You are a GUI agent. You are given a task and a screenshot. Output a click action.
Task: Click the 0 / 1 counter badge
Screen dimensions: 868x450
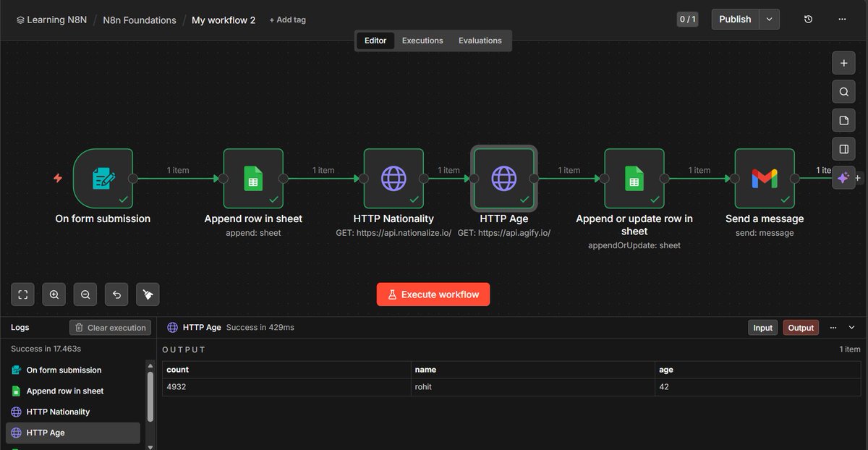point(688,20)
